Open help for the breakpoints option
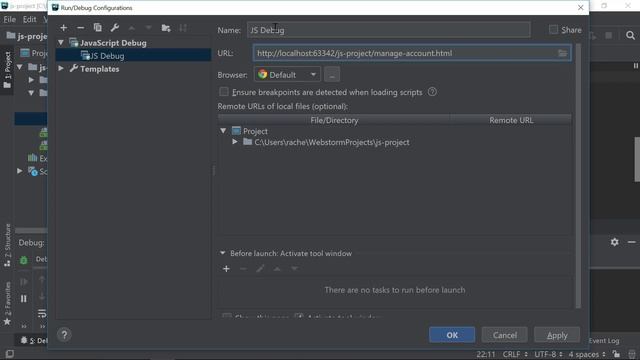640x360 pixels. pyautogui.click(x=432, y=92)
